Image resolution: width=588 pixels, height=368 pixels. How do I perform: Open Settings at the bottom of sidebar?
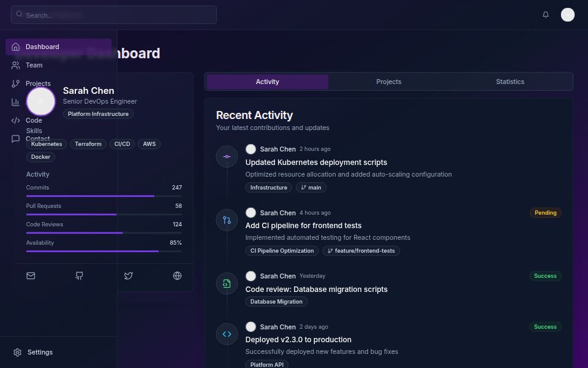[x=34, y=352]
